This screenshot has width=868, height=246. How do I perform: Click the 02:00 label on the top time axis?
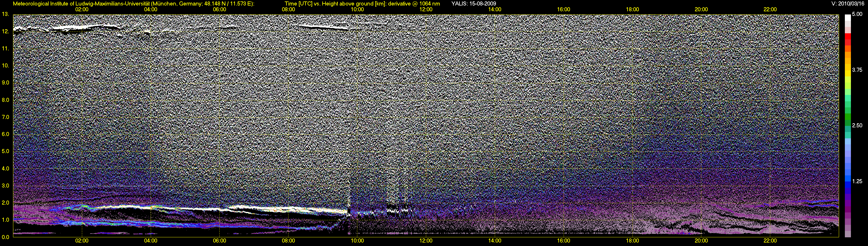click(x=82, y=10)
